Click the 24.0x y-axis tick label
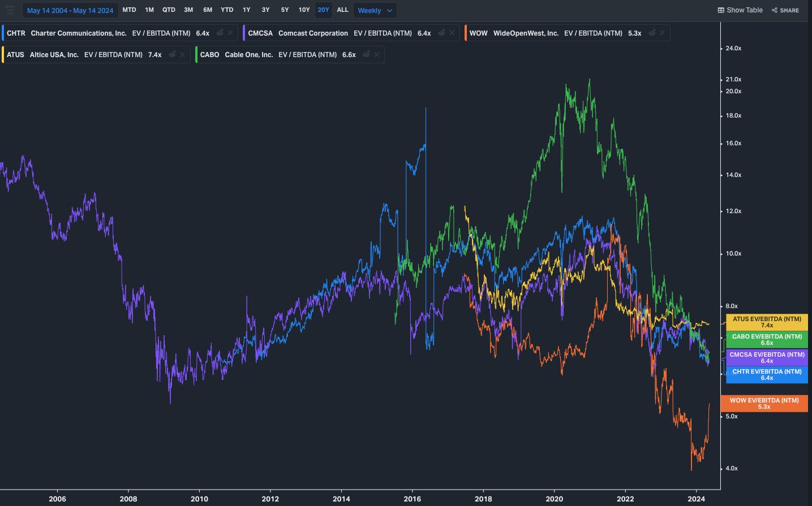 pyautogui.click(x=733, y=49)
